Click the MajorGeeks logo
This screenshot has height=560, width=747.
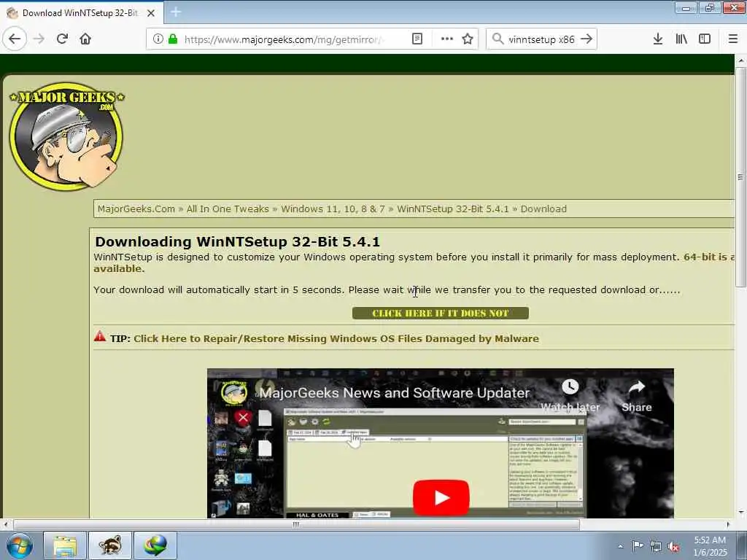pos(66,136)
